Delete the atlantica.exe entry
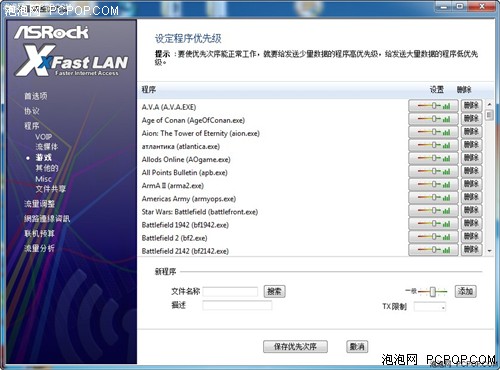The image size is (500, 370). tap(471, 145)
